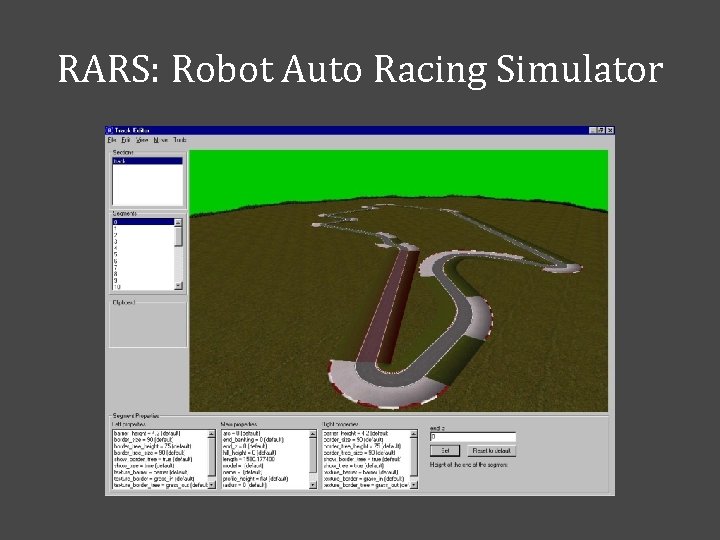The height and width of the screenshot is (540, 720).
Task: Close the Track Editor window
Action: coord(610,130)
